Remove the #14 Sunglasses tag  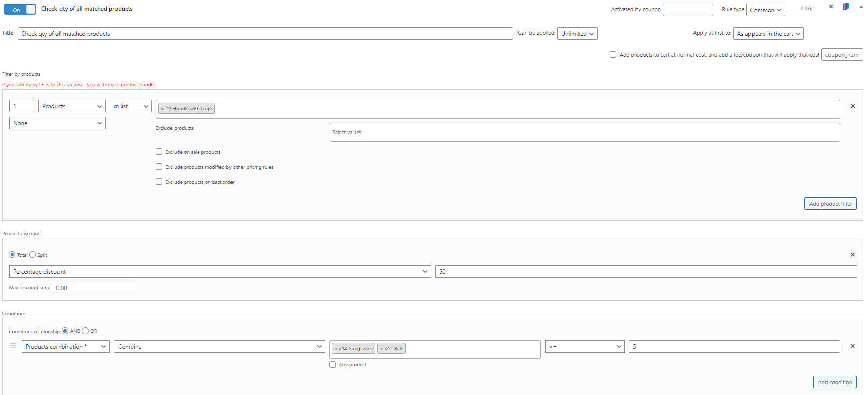[336, 349]
